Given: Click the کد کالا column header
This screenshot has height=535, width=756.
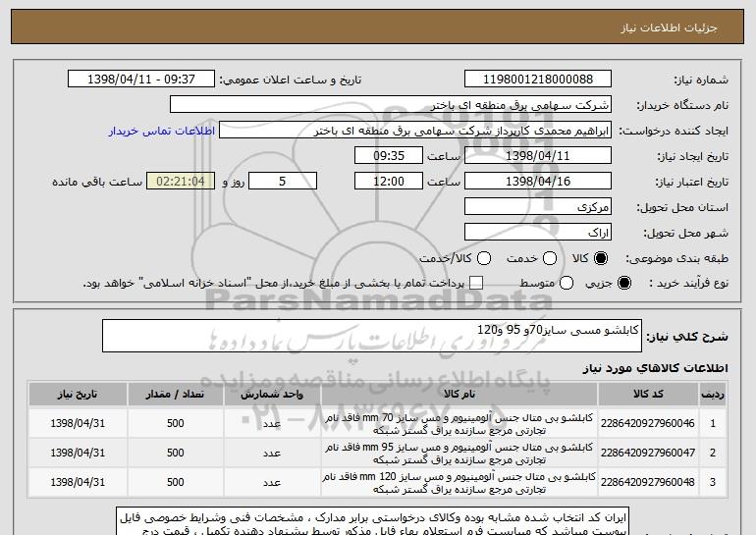Looking at the screenshot, I should click(x=648, y=395).
